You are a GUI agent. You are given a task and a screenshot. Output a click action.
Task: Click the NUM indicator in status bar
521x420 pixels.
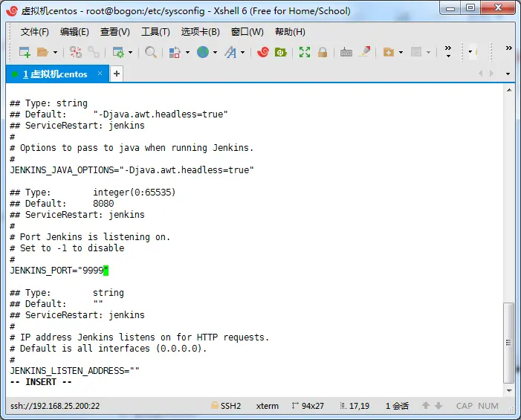tap(488, 406)
